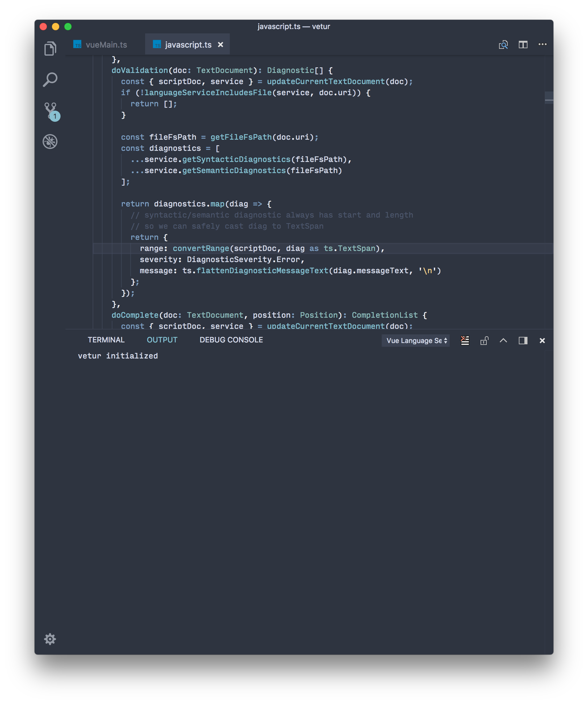Image resolution: width=588 pixels, height=704 pixels.
Task: Open the Settings gear
Action: [50, 639]
